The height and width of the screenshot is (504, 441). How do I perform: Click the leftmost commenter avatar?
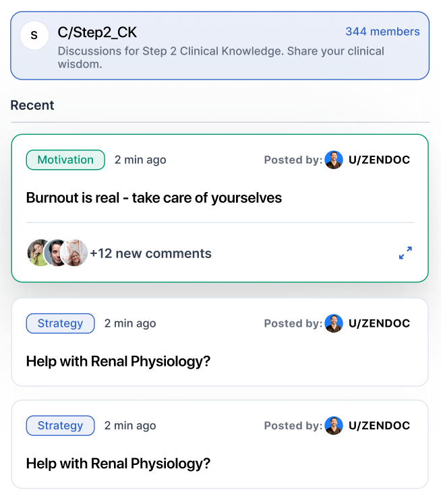click(38, 253)
